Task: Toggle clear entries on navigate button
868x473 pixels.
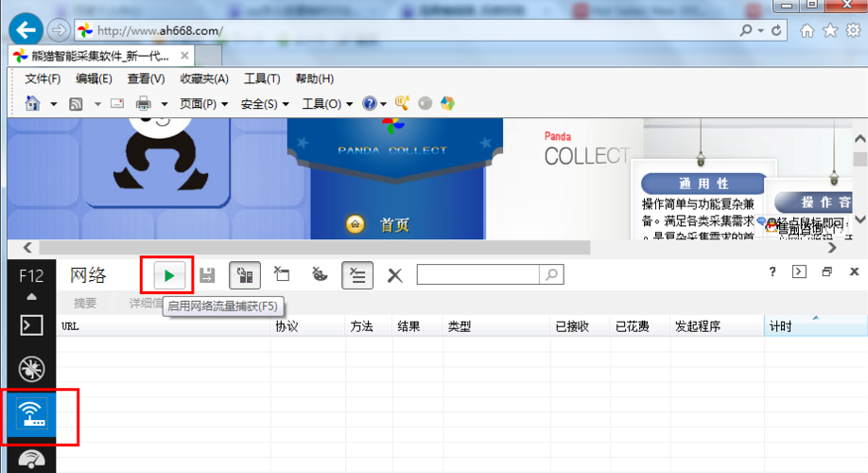Action: [357, 275]
